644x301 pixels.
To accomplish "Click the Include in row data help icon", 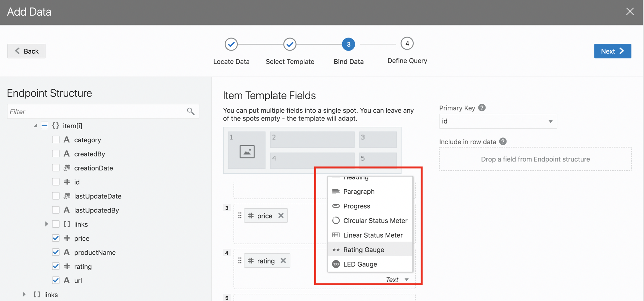I will 503,141.
